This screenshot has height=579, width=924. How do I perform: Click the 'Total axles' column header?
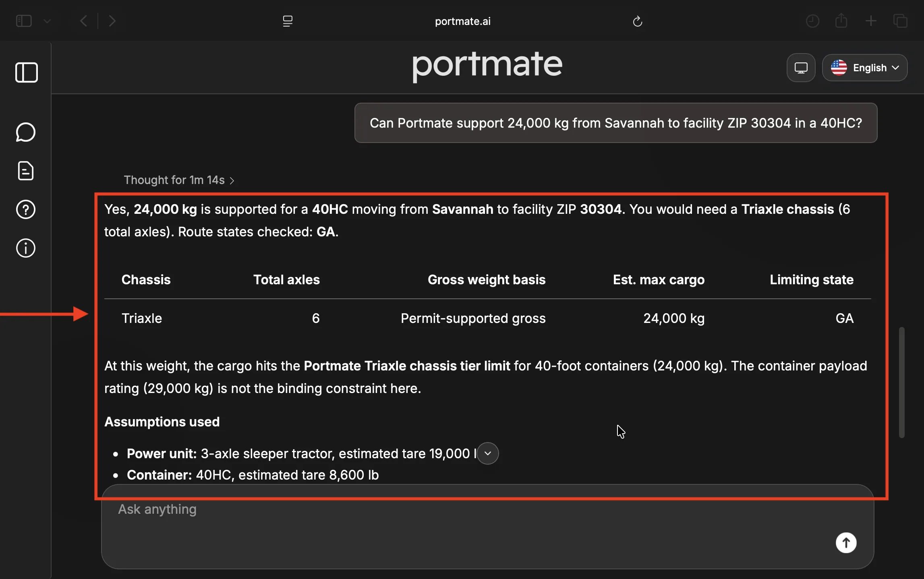click(x=286, y=279)
